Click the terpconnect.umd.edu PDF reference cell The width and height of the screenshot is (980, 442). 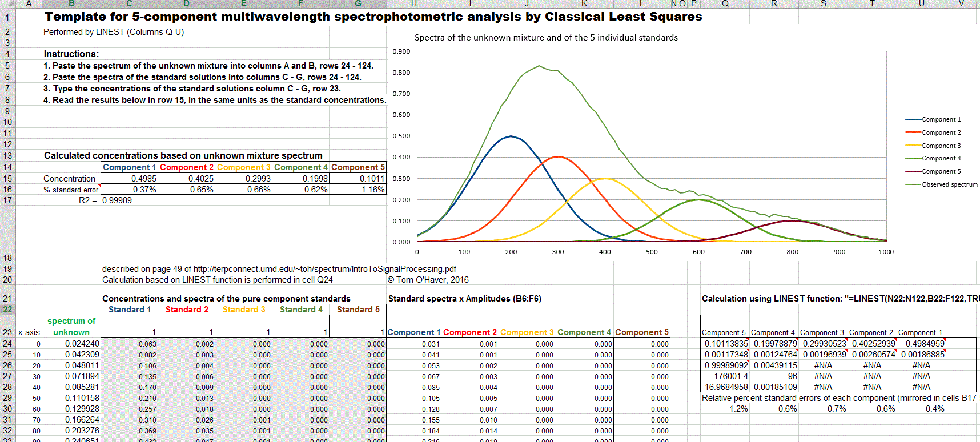[x=279, y=269]
